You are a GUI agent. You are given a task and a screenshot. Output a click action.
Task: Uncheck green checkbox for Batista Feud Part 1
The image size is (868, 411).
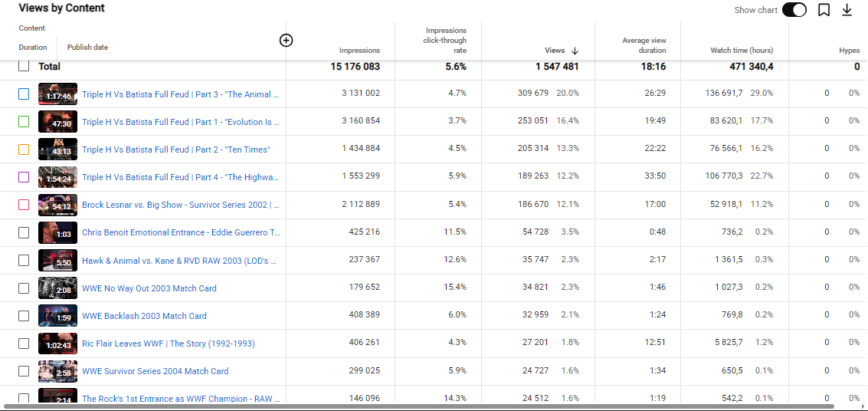[24, 122]
